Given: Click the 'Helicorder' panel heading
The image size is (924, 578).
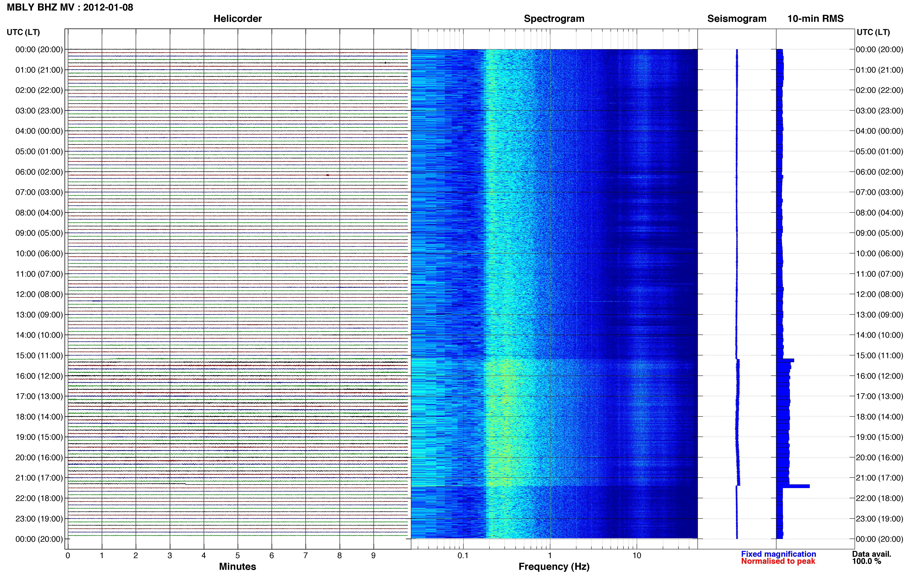Looking at the screenshot, I should pyautogui.click(x=238, y=19).
